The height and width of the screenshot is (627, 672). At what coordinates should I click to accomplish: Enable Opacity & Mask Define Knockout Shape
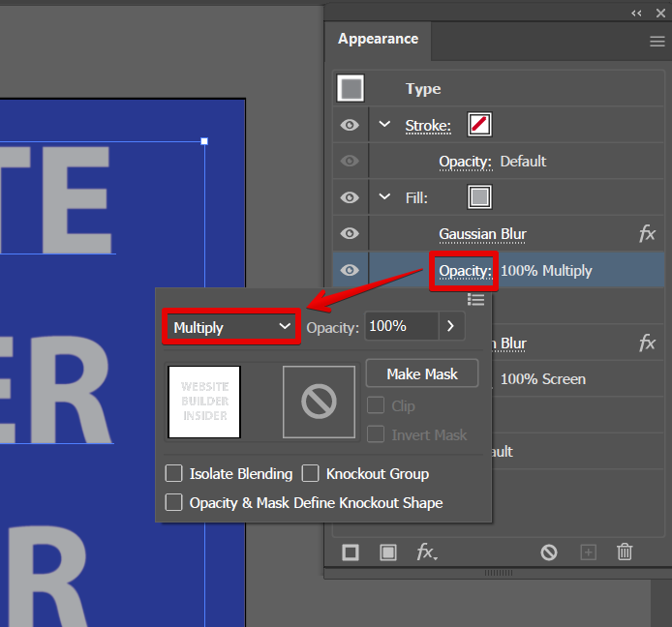174,502
